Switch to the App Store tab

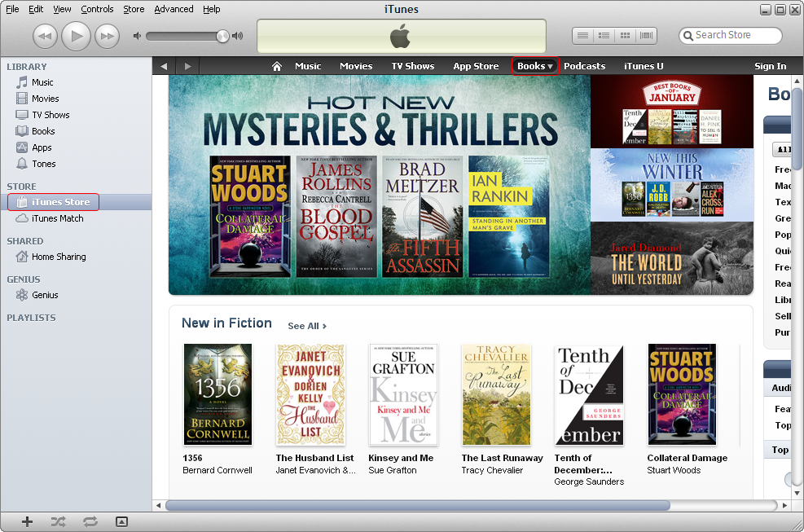[x=476, y=66]
